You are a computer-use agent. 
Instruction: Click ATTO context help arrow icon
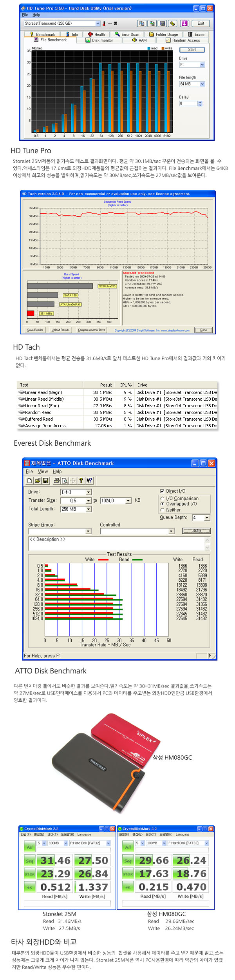tap(89, 481)
